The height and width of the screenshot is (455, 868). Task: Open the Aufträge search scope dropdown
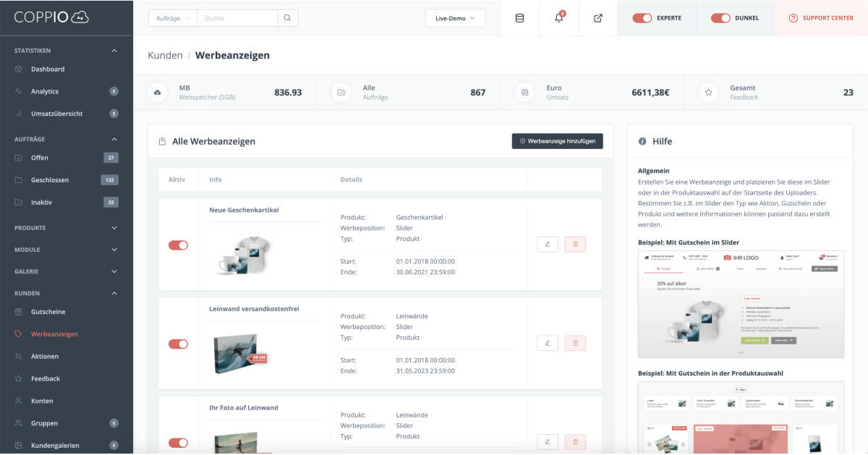[x=172, y=18]
